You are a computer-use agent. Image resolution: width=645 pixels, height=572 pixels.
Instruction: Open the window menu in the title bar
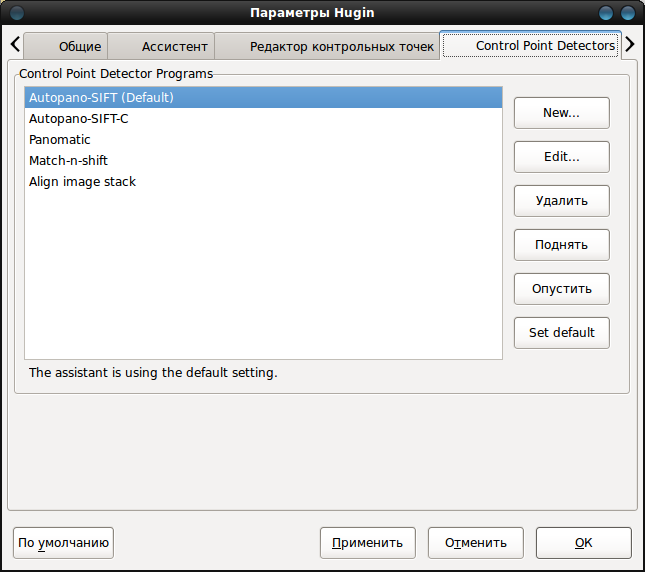(17, 13)
